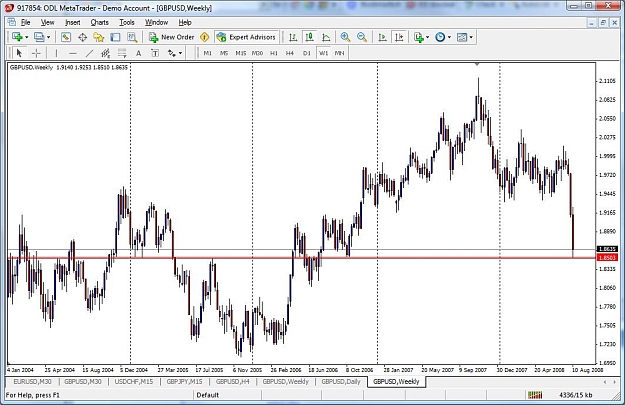
Task: Open the File menu
Action: [26, 22]
